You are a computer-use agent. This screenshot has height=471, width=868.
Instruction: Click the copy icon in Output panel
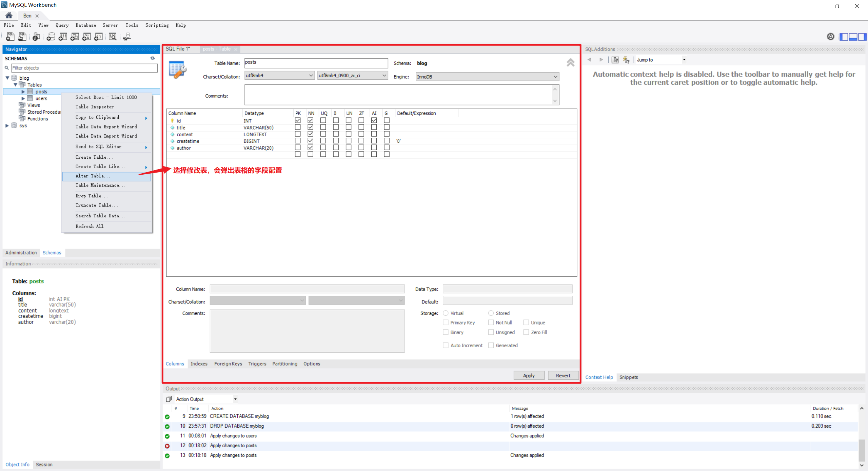[x=169, y=399]
